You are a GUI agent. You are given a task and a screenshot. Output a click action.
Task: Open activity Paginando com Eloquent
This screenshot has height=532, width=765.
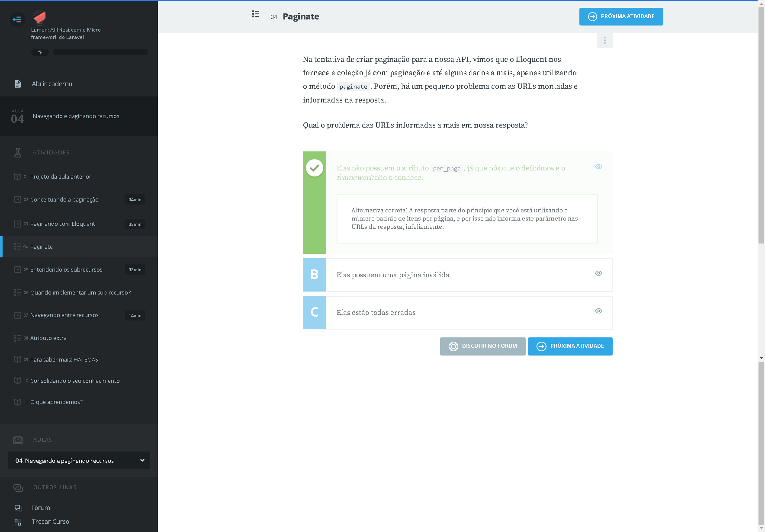tap(63, 224)
